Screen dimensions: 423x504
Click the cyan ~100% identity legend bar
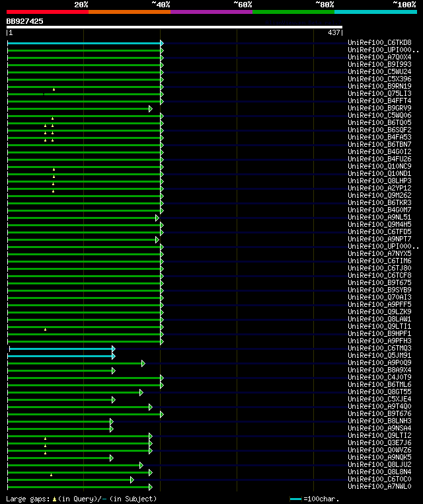click(375, 12)
